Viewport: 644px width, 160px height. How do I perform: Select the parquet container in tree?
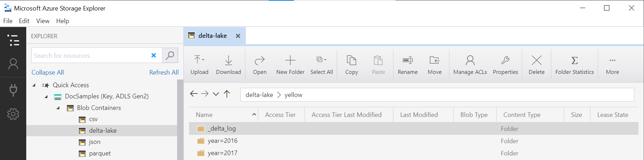pos(100,153)
